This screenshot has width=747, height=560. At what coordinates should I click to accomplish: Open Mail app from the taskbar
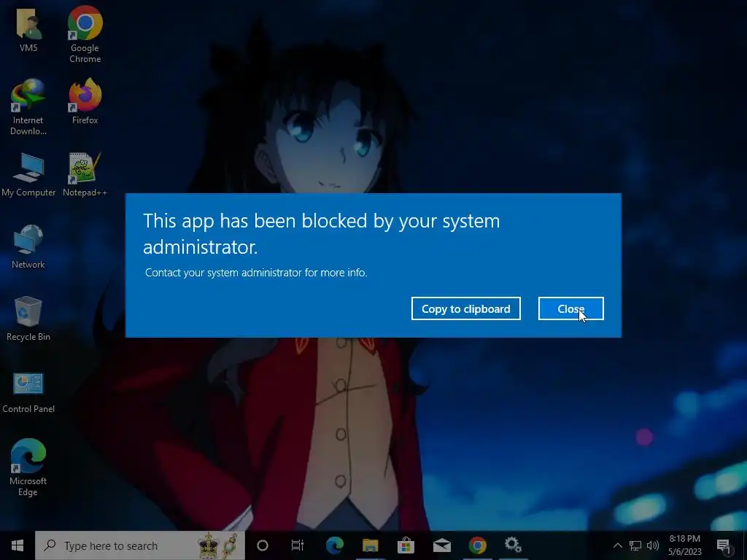pos(441,545)
